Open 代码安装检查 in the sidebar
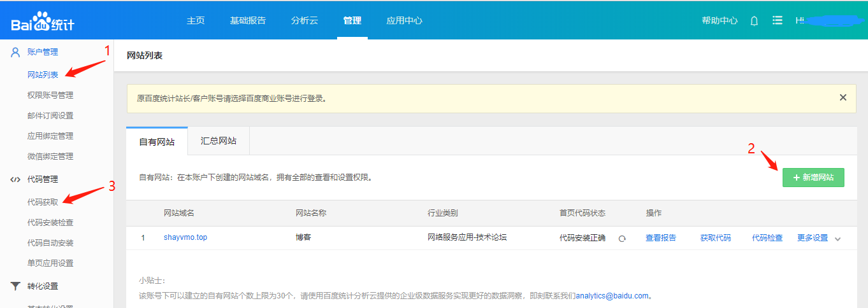 pos(50,223)
